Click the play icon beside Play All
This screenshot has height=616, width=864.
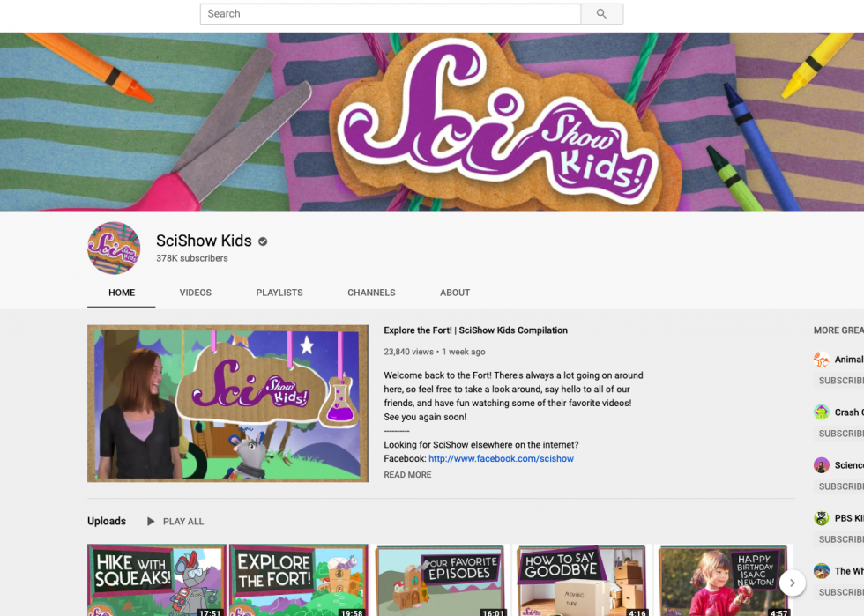[151, 522]
